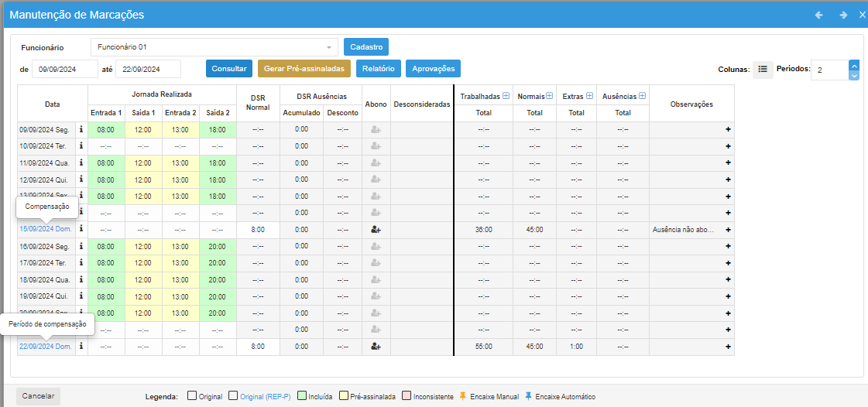The image size is (868, 407).
Task: Click the Incluída legend box
Action: click(301, 396)
